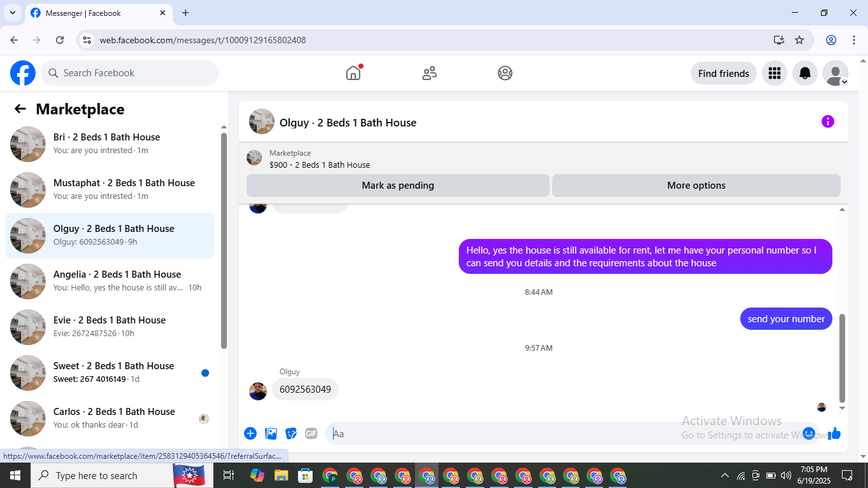Open File Explorer from the taskbar

(x=281, y=475)
